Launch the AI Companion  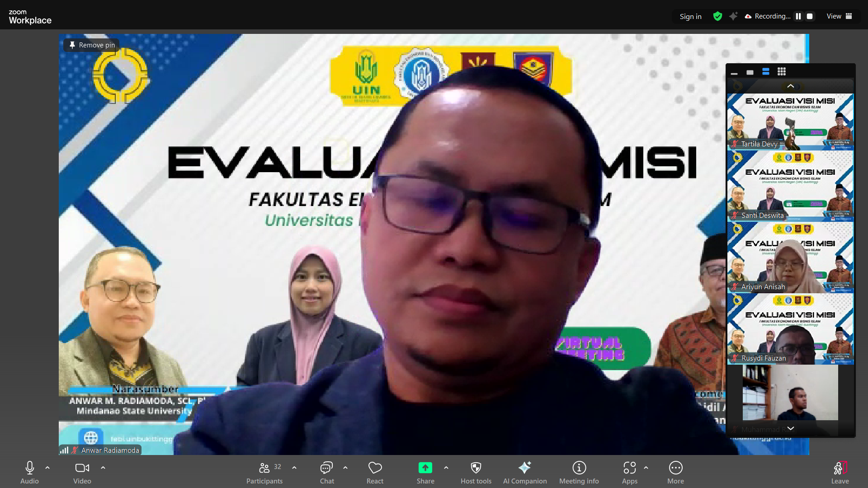[524, 472]
